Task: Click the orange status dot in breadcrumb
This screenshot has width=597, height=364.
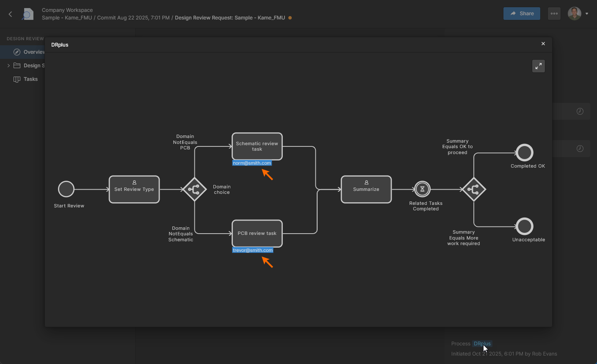Action: 290,18
